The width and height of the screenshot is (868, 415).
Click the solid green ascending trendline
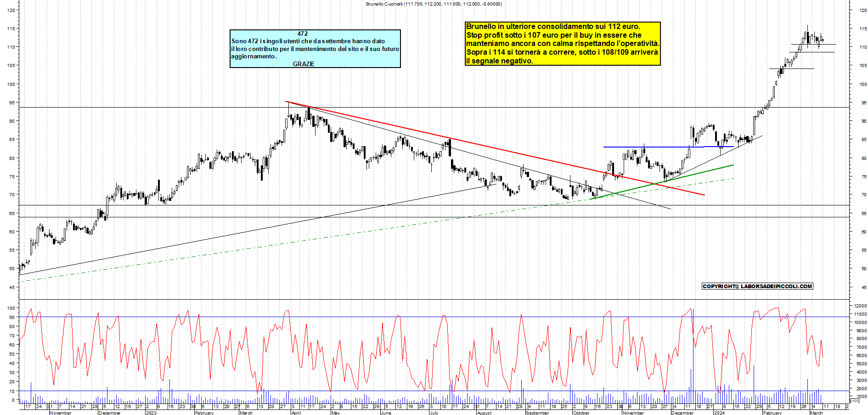click(662, 182)
